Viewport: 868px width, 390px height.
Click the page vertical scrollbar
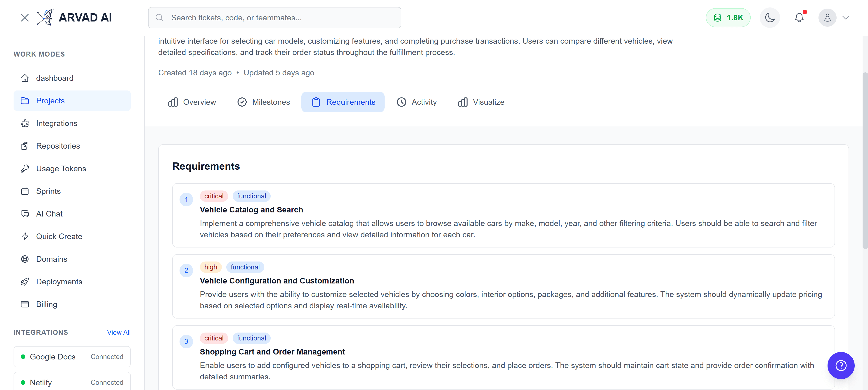pos(865,160)
